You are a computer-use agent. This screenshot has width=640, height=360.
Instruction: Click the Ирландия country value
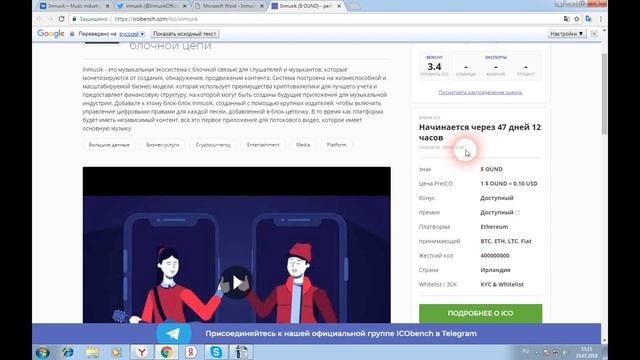(x=496, y=270)
